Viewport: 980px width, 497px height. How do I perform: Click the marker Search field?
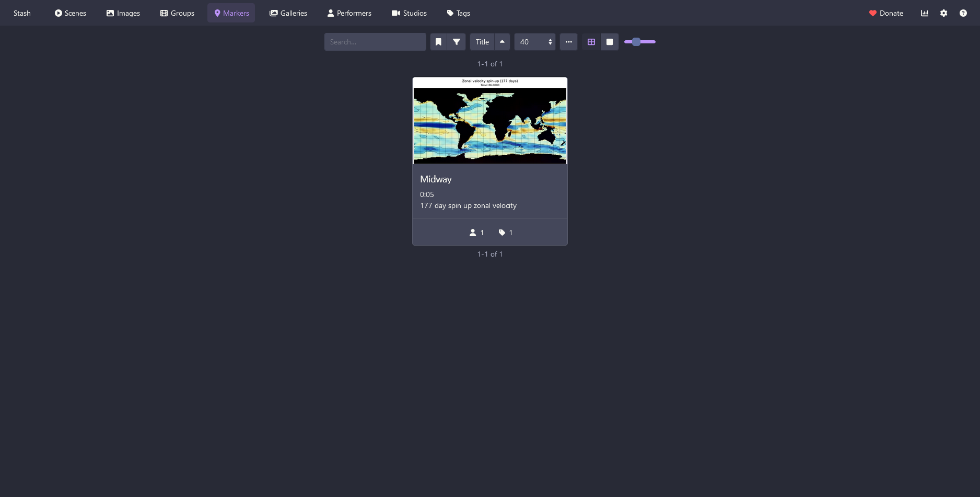click(375, 42)
